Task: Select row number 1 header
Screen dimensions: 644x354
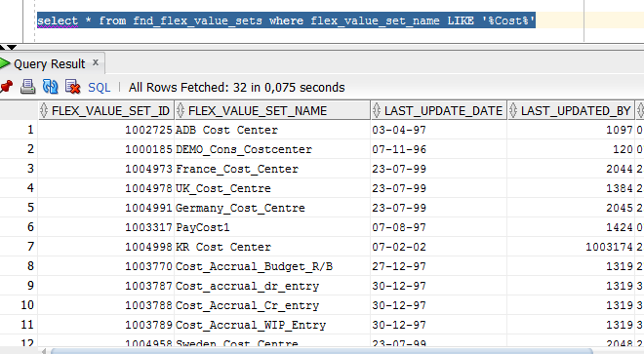Action: (19, 130)
